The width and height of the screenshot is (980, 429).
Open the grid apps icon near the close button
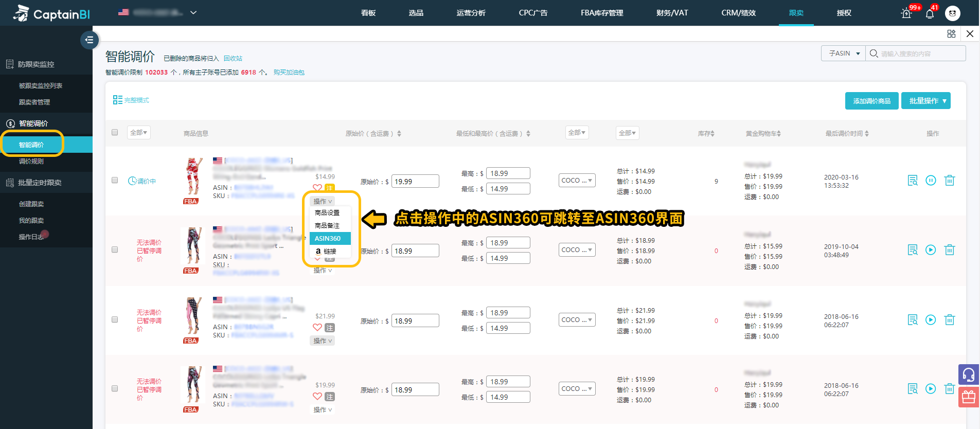click(x=951, y=33)
